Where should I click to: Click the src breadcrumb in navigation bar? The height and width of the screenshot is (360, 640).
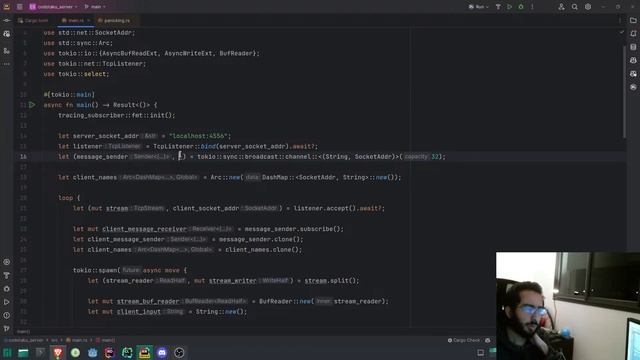[x=54, y=340]
